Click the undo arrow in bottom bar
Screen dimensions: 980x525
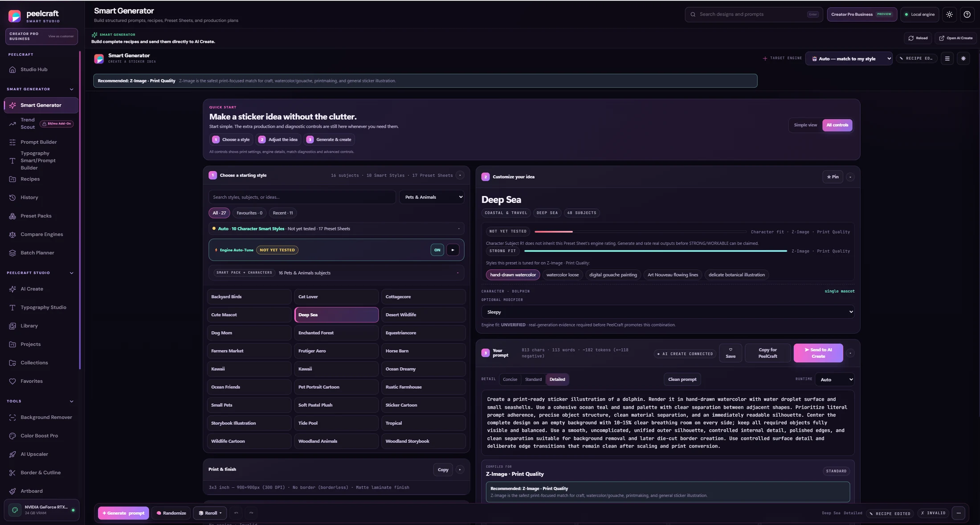coord(236,513)
